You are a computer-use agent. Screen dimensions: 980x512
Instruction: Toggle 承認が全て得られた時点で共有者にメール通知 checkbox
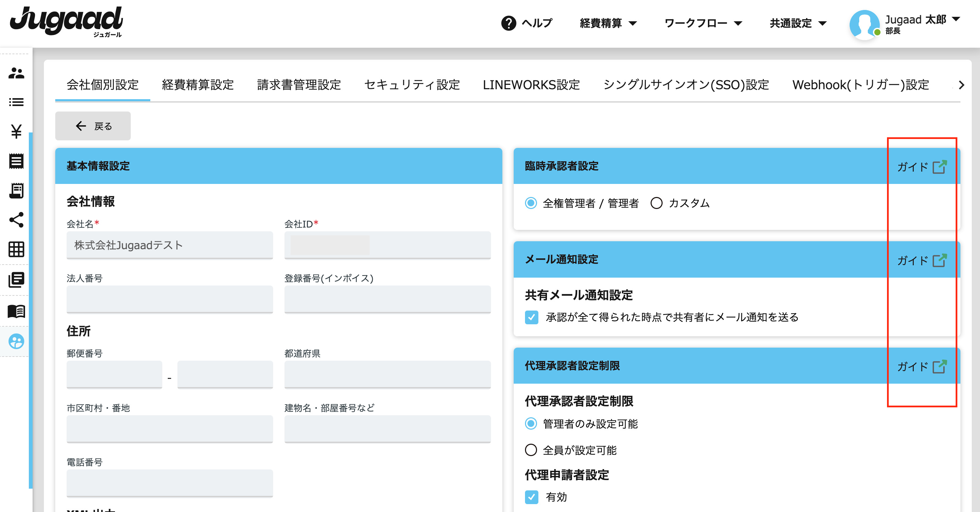[x=532, y=317]
